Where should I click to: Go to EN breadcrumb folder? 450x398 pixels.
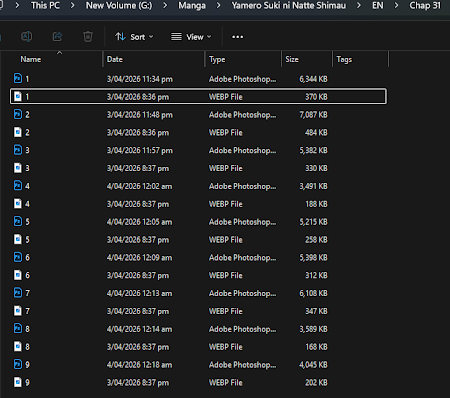coord(377,5)
